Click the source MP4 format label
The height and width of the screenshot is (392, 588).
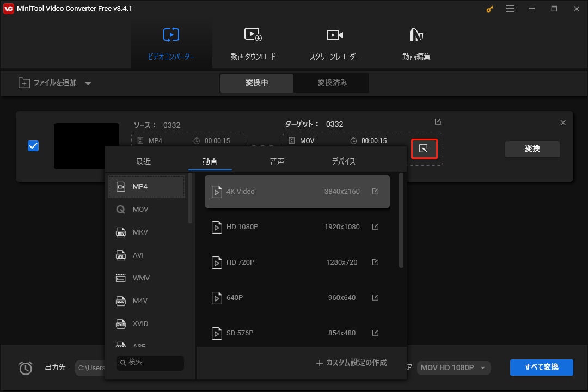[x=155, y=140]
